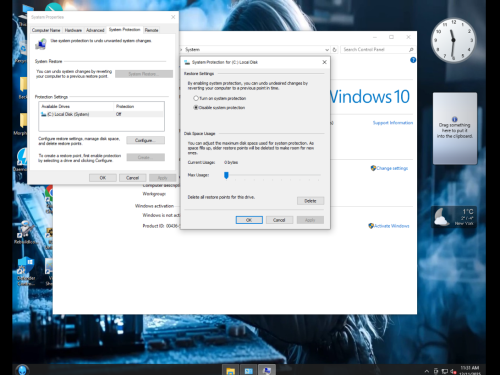Click the blue help question mark icon

pyautogui.click(x=413, y=60)
